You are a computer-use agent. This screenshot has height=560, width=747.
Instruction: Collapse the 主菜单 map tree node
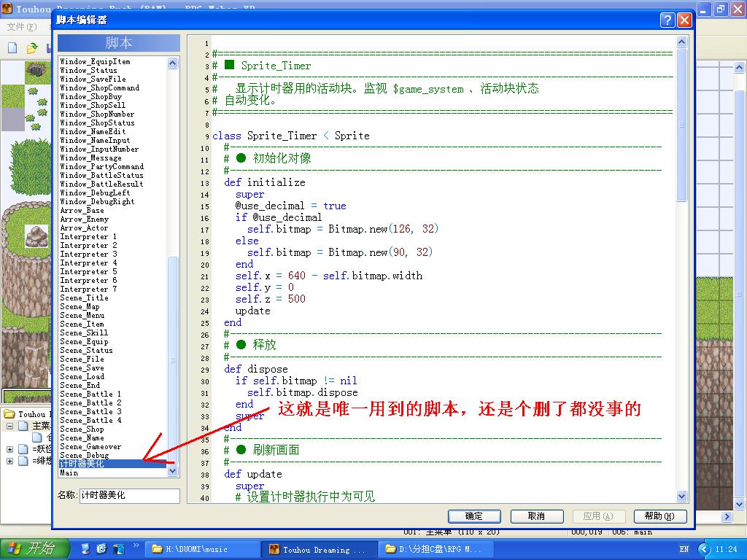click(9, 426)
